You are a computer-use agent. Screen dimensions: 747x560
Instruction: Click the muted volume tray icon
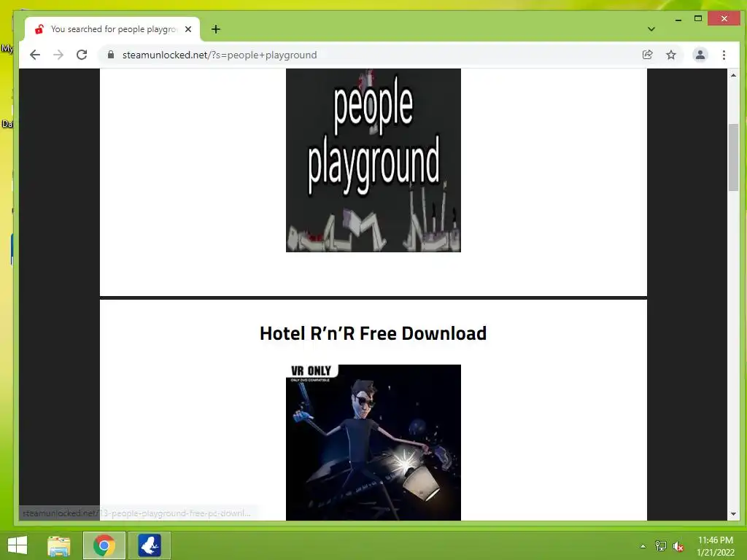pyautogui.click(x=678, y=546)
